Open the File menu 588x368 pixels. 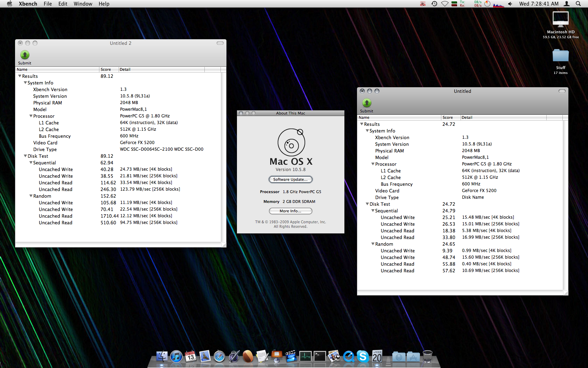point(48,4)
